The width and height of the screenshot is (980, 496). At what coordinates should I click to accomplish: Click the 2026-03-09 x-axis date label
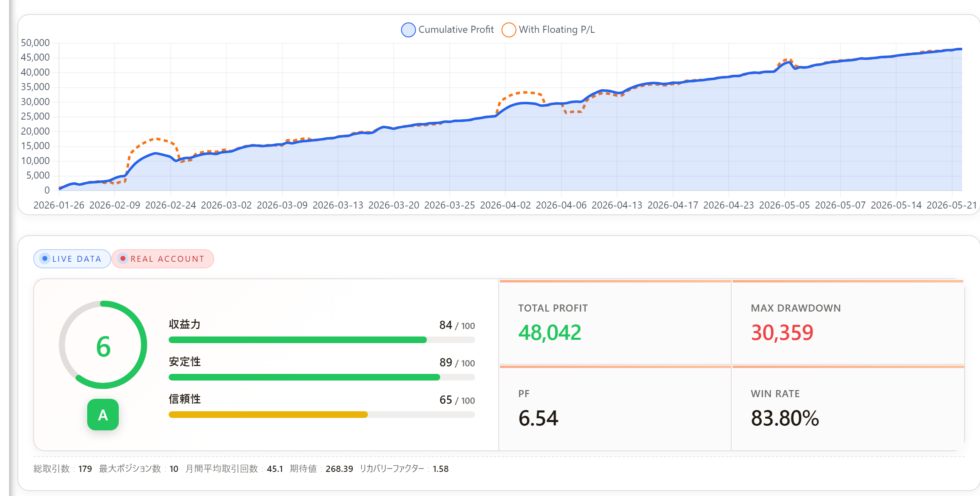282,205
